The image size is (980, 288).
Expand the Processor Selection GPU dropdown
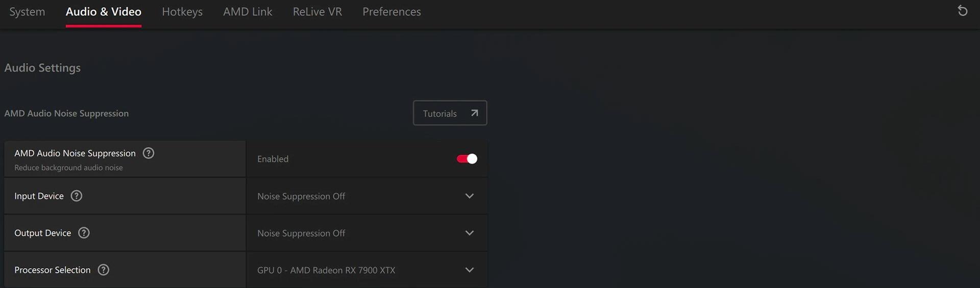[366, 270]
